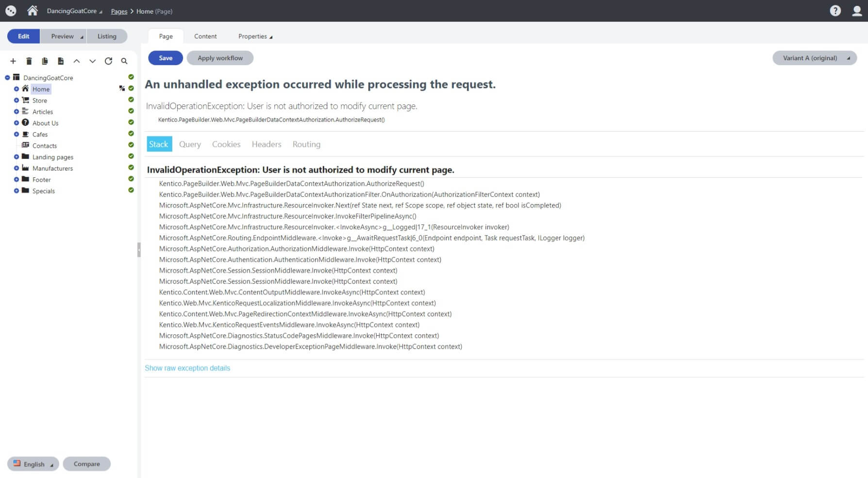Open the Content tab
The height and width of the screenshot is (478, 868).
coord(205,36)
